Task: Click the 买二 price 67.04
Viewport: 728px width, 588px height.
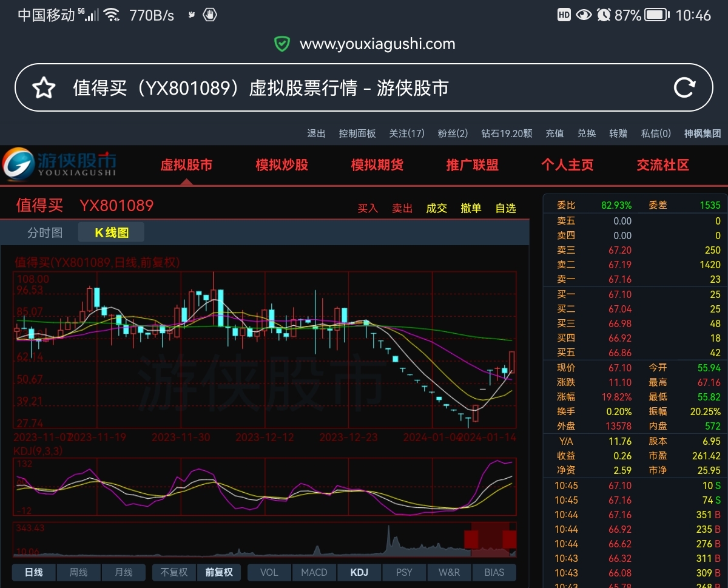Action: pos(620,309)
